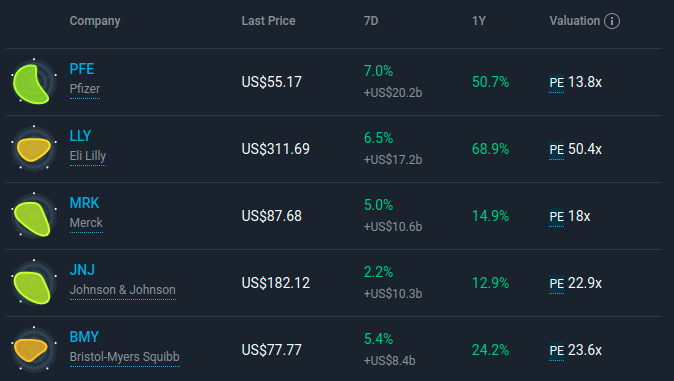Sort by the 1Y column header

(479, 21)
